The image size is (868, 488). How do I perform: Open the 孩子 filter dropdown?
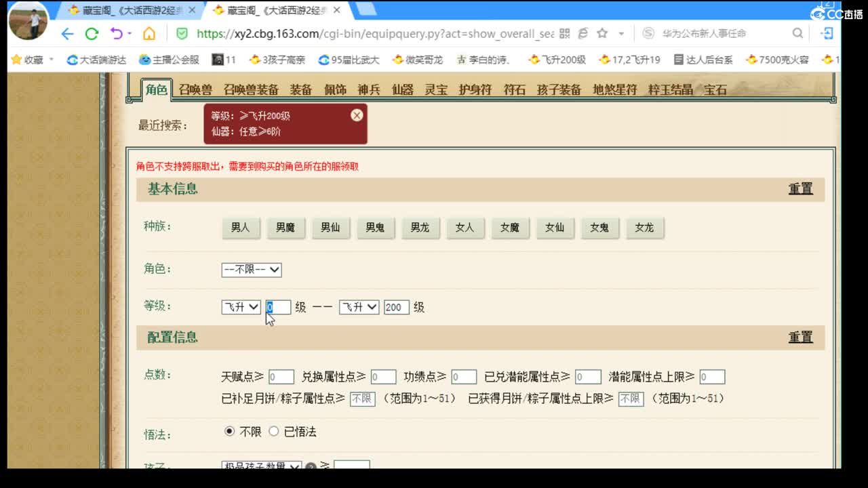[x=262, y=467]
